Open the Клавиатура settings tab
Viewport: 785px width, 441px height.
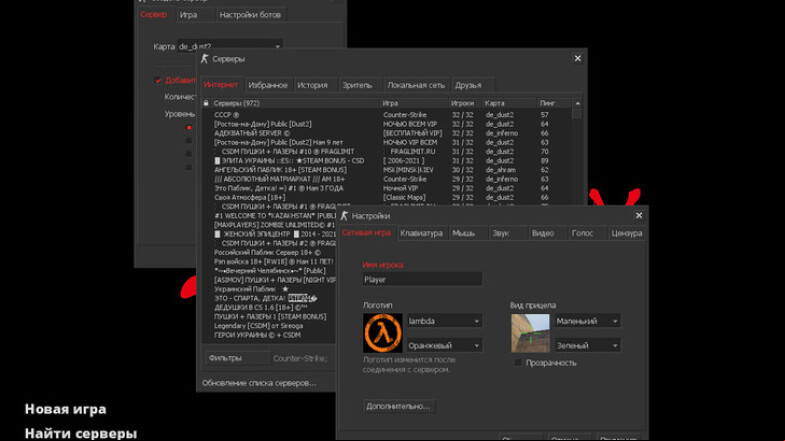[422, 233]
